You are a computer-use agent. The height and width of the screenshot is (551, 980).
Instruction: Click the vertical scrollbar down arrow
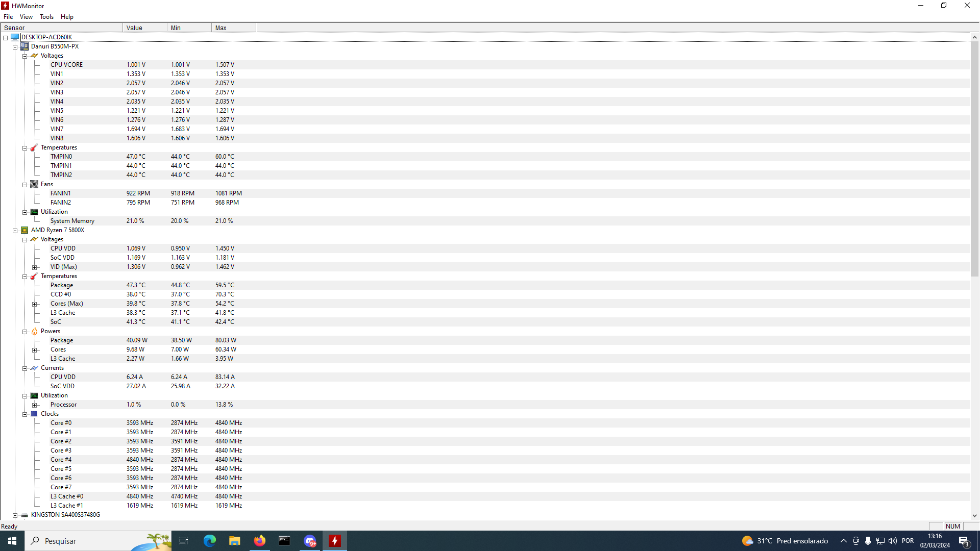(974, 516)
